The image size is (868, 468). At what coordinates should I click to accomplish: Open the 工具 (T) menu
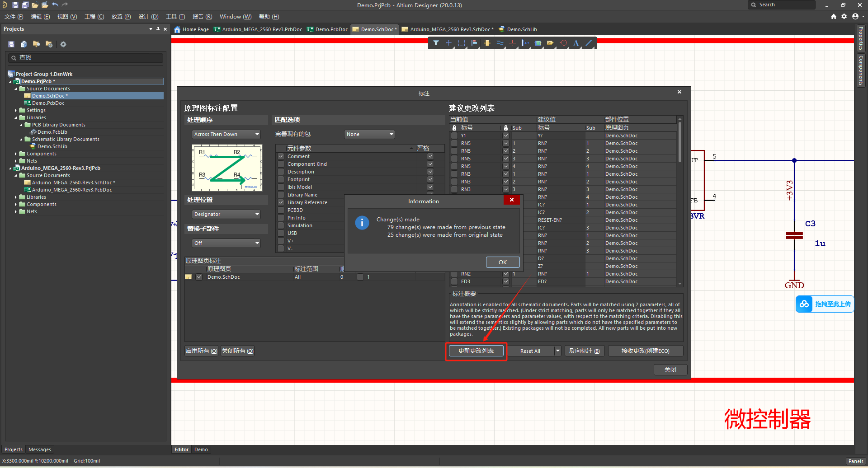[175, 17]
